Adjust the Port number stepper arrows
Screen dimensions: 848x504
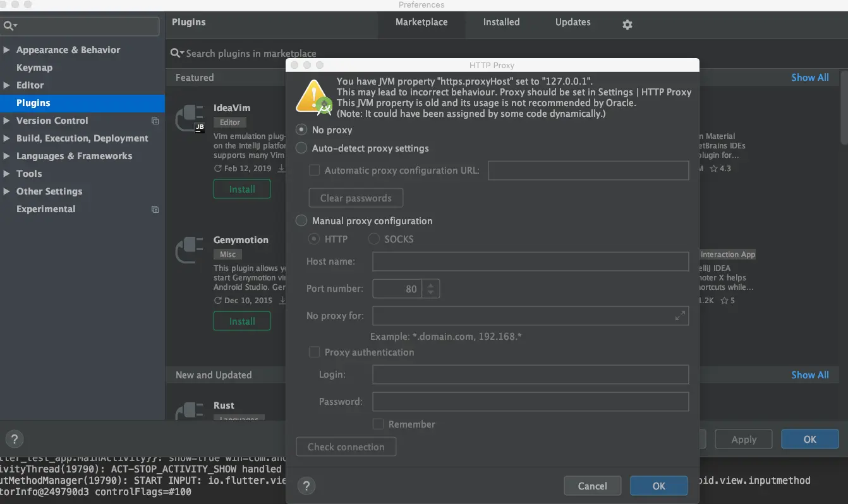pos(431,289)
